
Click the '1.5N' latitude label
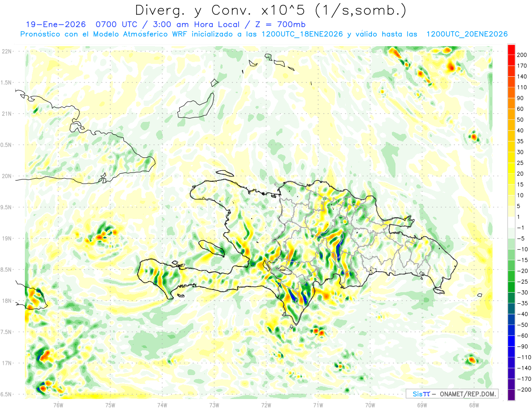click(x=6, y=82)
